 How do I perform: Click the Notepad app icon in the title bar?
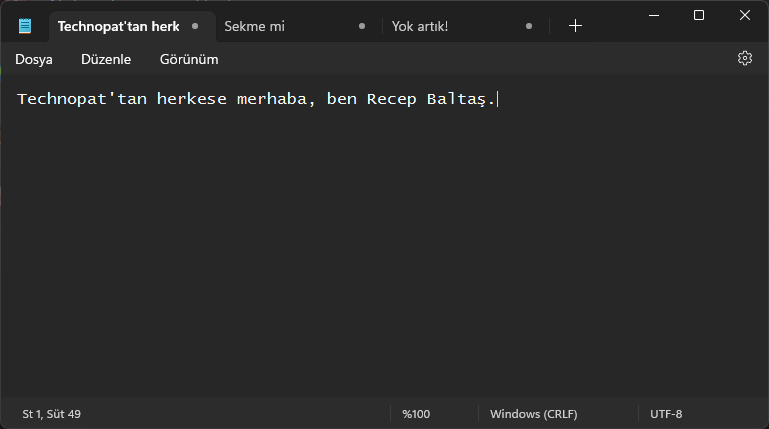25,26
